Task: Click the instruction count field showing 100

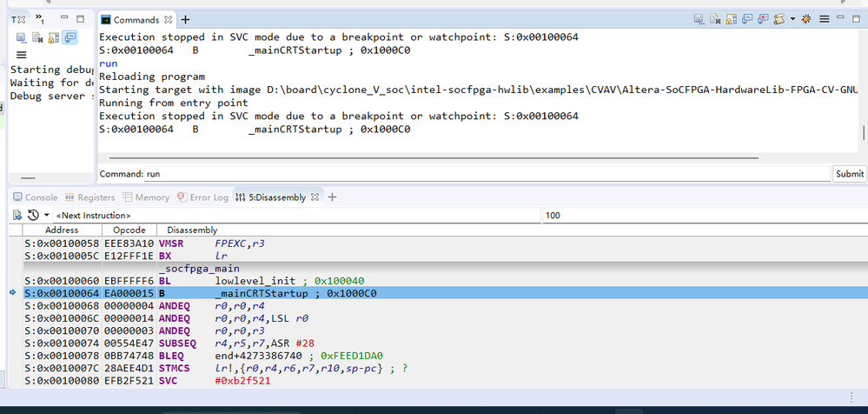Action: tap(704, 215)
